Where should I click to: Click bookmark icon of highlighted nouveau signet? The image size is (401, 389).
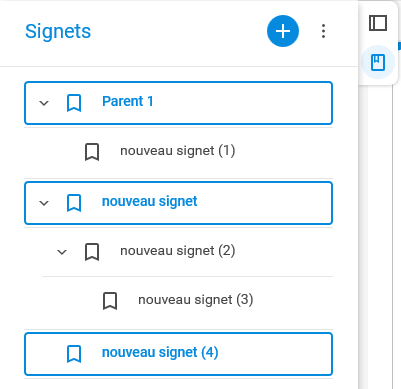(74, 203)
